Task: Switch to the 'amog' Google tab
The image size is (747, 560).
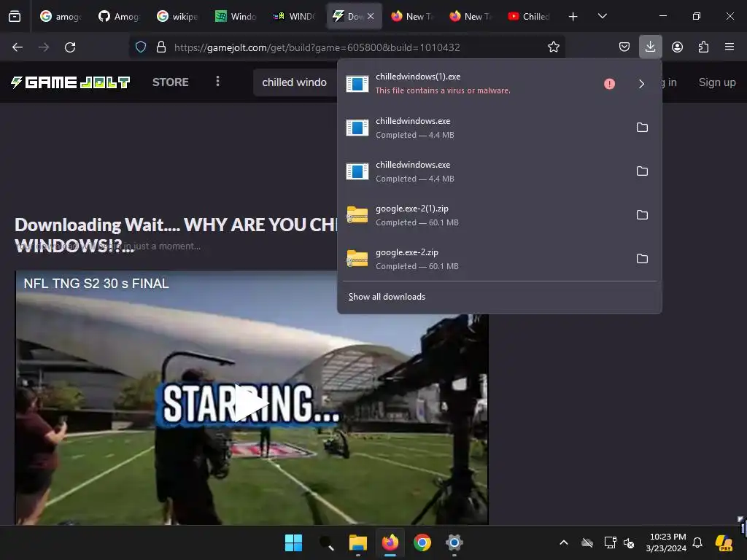Action: coord(61,17)
